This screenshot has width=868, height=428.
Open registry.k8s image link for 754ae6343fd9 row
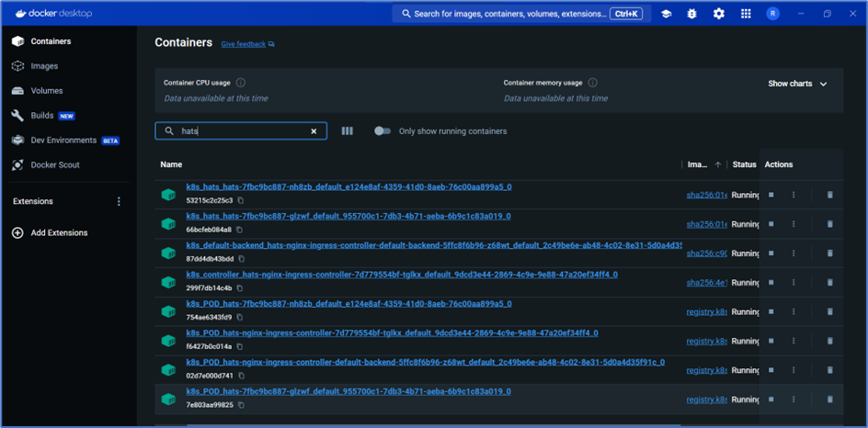click(706, 312)
